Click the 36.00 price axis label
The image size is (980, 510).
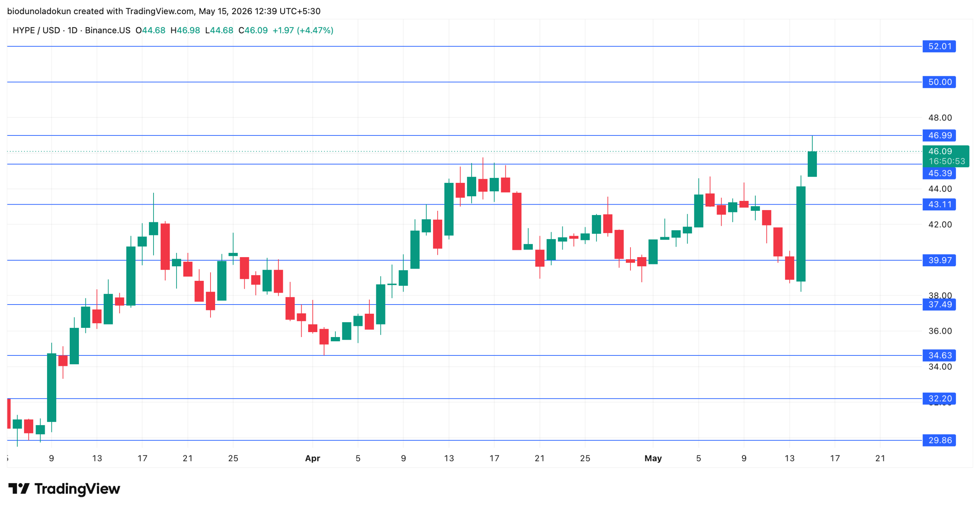pyautogui.click(x=940, y=331)
